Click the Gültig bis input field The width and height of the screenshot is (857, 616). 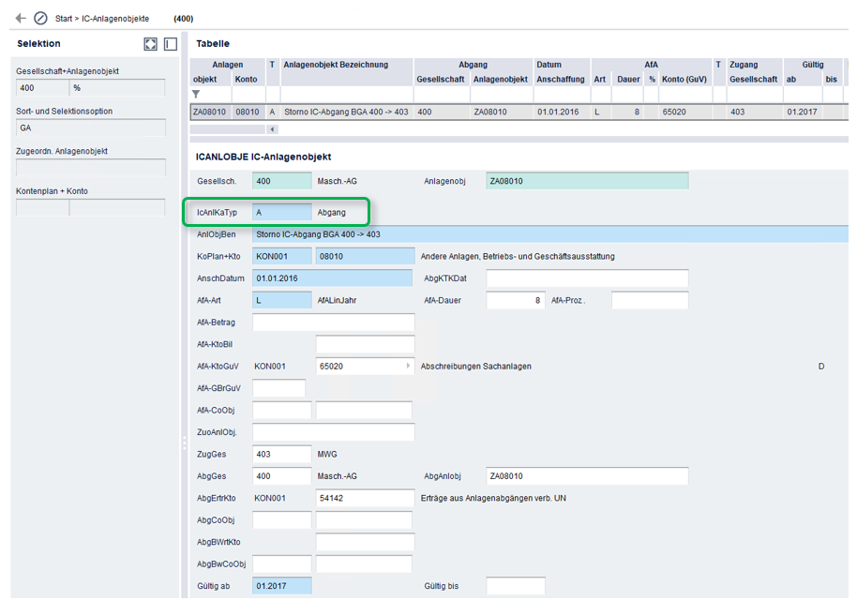coord(516,586)
